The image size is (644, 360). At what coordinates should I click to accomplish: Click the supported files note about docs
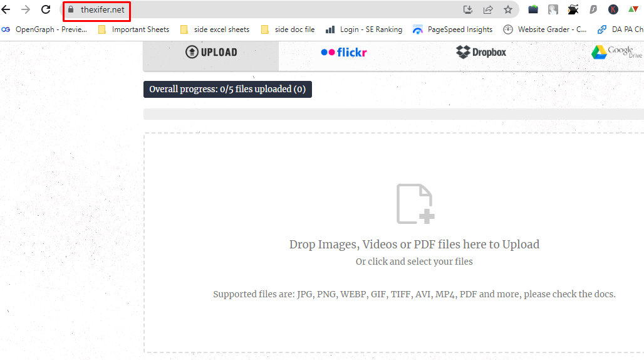(x=414, y=294)
